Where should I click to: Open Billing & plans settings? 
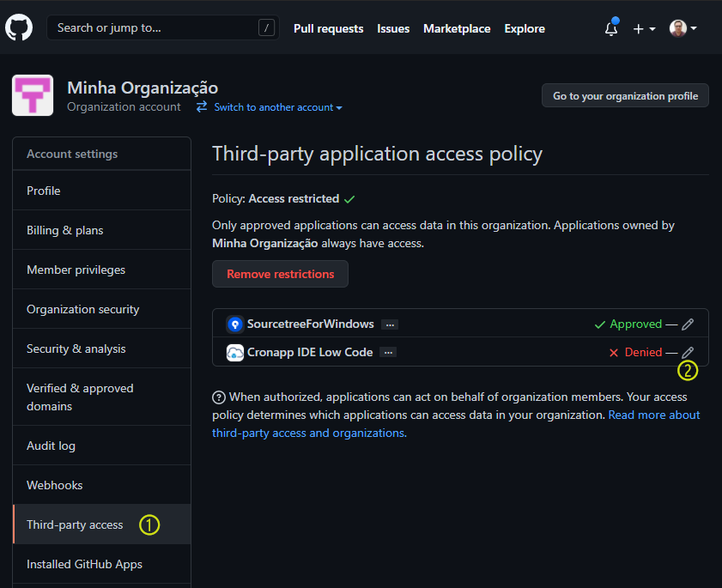102,230
